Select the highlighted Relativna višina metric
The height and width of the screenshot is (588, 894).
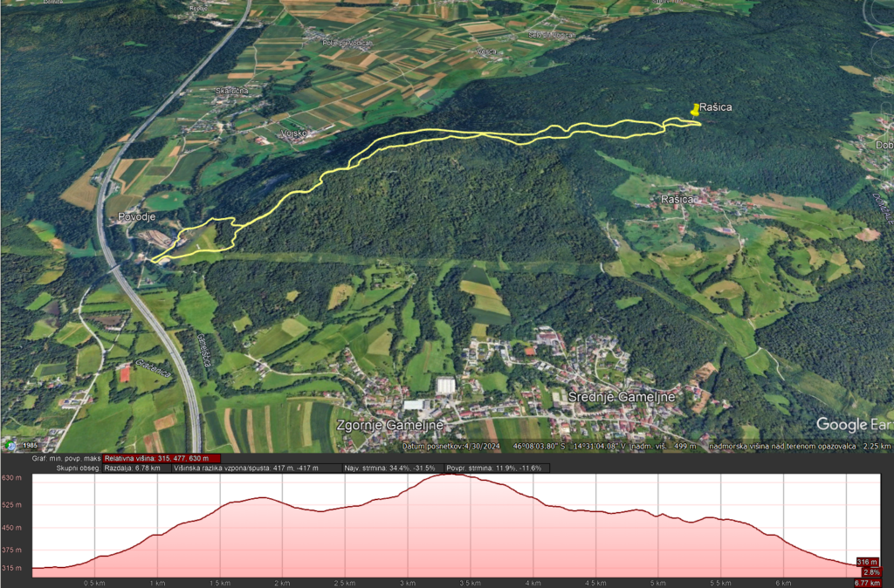[162, 457]
